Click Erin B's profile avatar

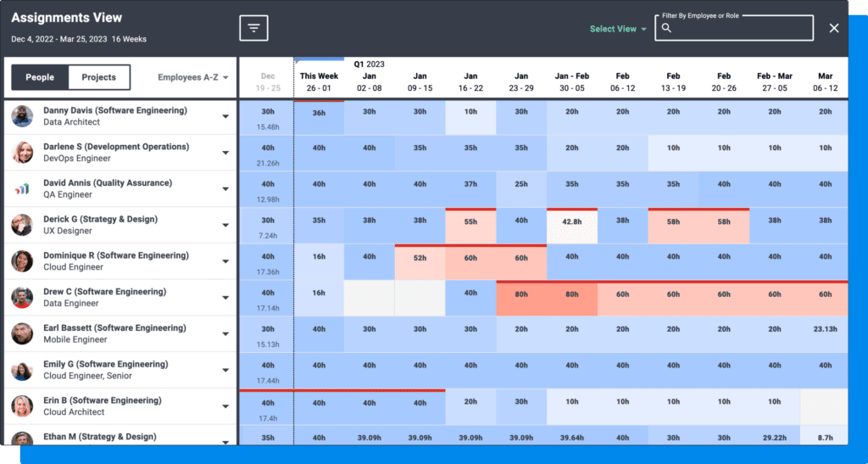tap(22, 406)
